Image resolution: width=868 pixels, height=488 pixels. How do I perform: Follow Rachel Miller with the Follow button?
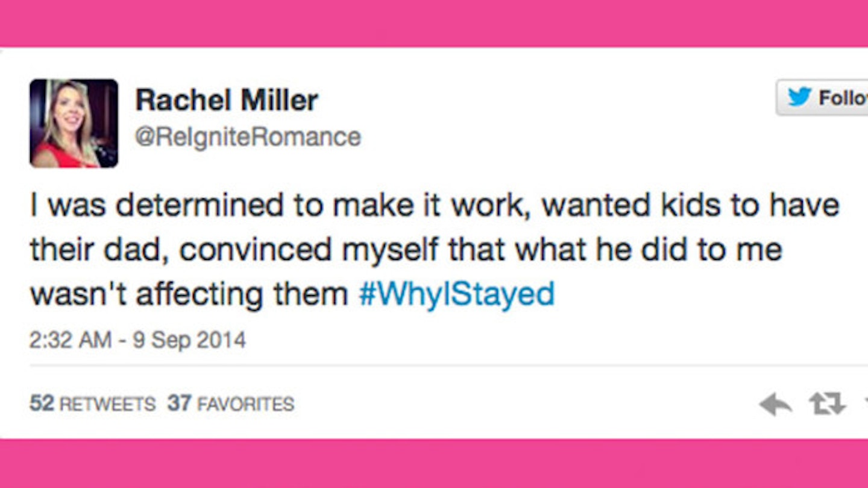click(822, 97)
